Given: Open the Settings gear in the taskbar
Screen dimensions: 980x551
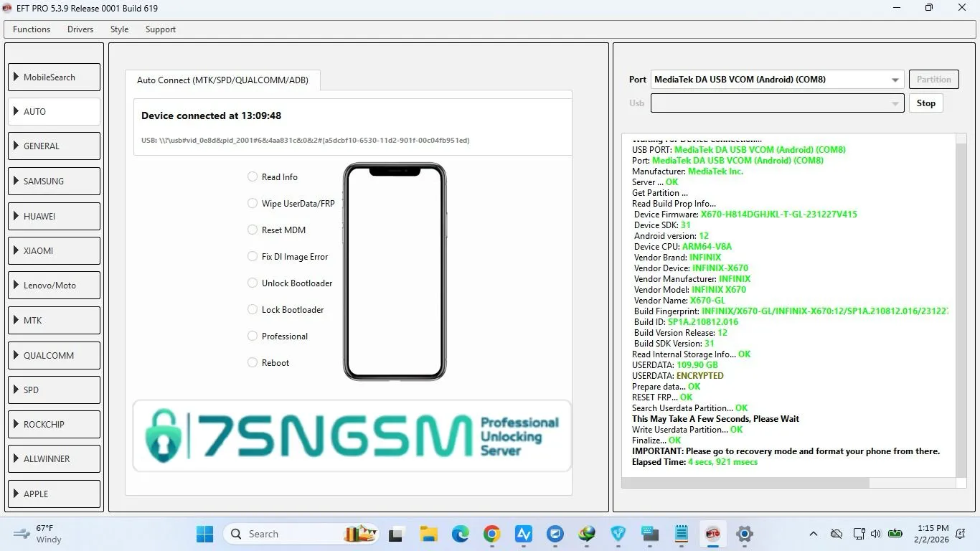Looking at the screenshot, I should (x=745, y=534).
